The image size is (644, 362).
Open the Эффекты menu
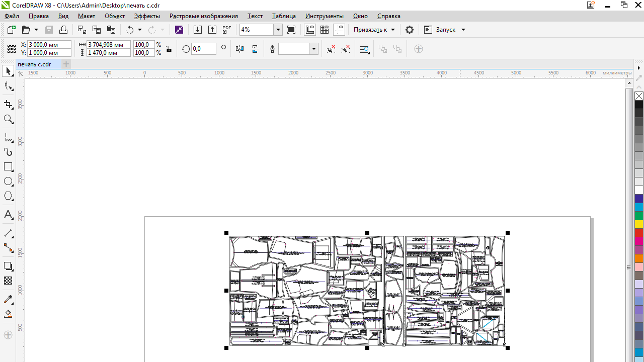point(147,16)
